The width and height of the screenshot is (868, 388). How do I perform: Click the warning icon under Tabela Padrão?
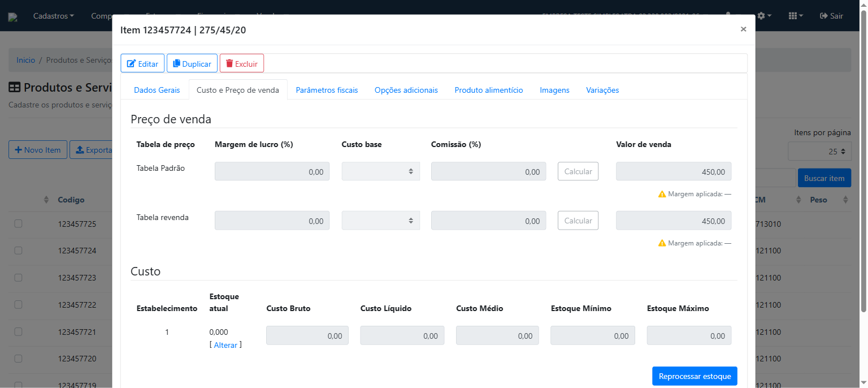tap(662, 194)
